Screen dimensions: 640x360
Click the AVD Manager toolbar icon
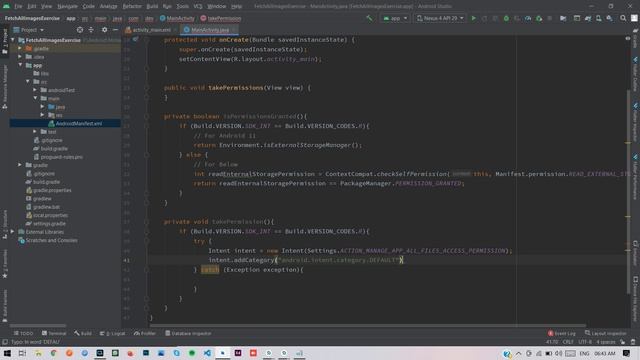click(x=599, y=18)
